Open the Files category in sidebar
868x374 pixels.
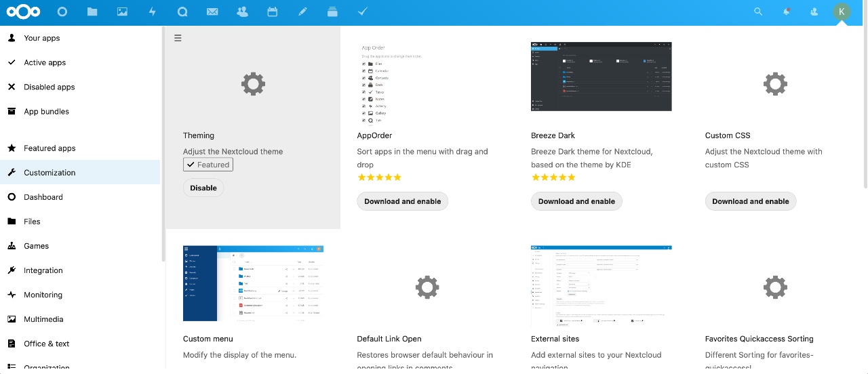pyautogui.click(x=80, y=221)
